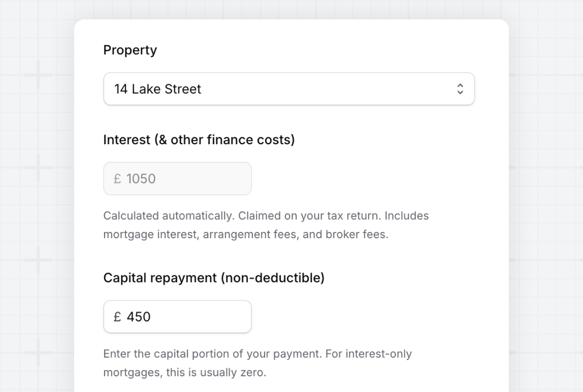Click the 'mortgages, this is usually zero' hint line
This screenshot has width=583, height=392.
(x=185, y=373)
